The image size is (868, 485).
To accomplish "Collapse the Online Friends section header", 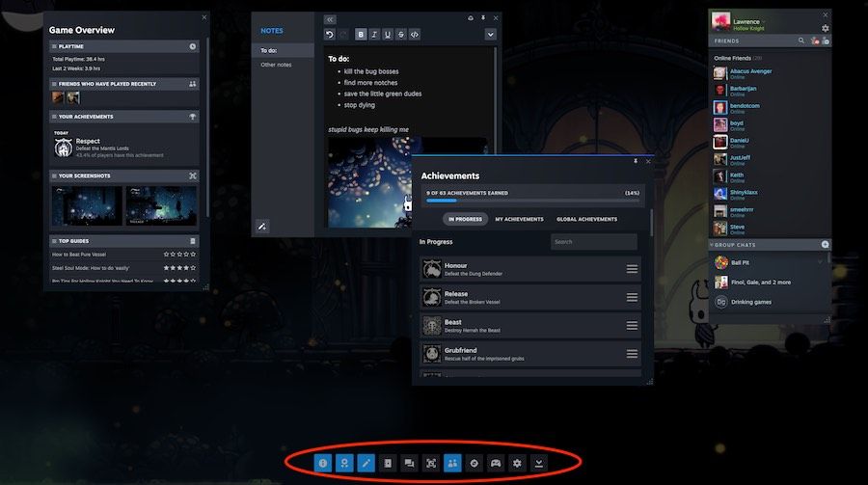I will (x=738, y=58).
